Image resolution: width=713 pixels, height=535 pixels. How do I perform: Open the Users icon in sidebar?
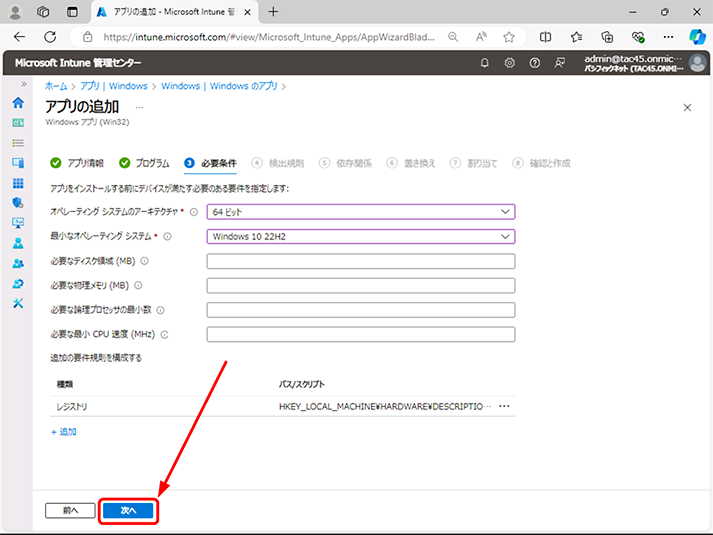pos(18,243)
